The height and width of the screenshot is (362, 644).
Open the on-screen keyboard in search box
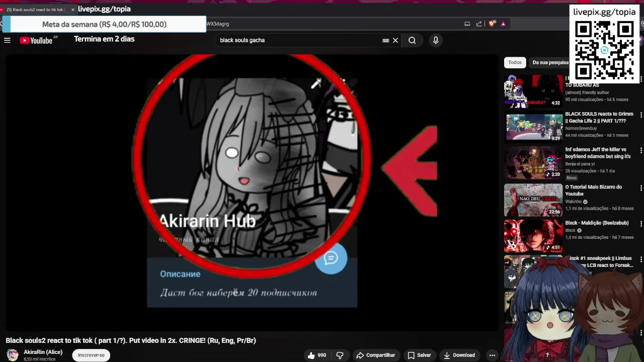[x=386, y=40]
